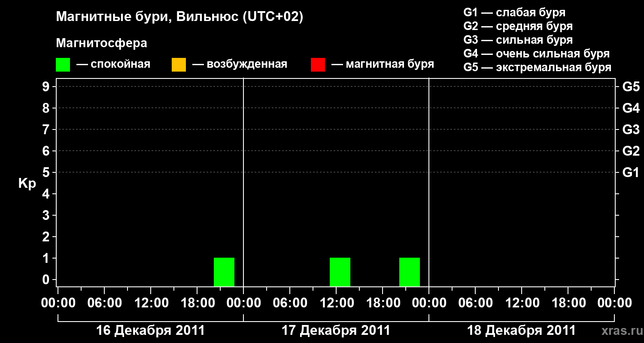Click the Kp axis value 0
The height and width of the screenshot is (343, 644).
click(47, 280)
